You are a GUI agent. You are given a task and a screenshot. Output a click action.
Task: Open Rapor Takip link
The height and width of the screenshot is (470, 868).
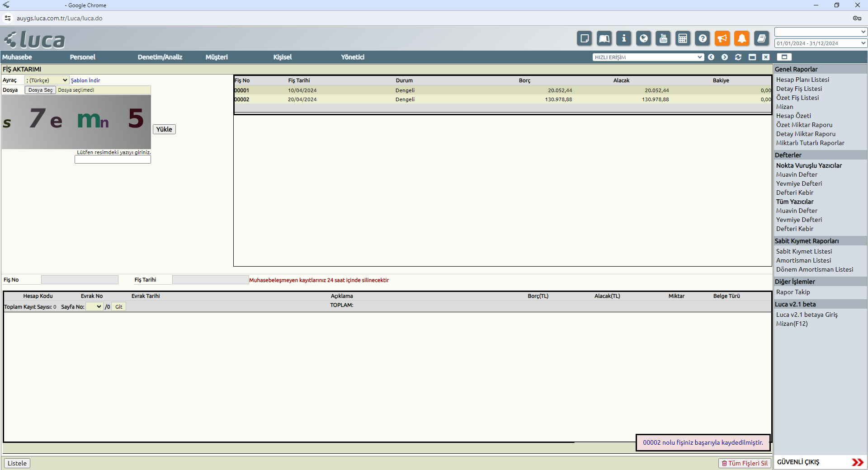(x=793, y=292)
